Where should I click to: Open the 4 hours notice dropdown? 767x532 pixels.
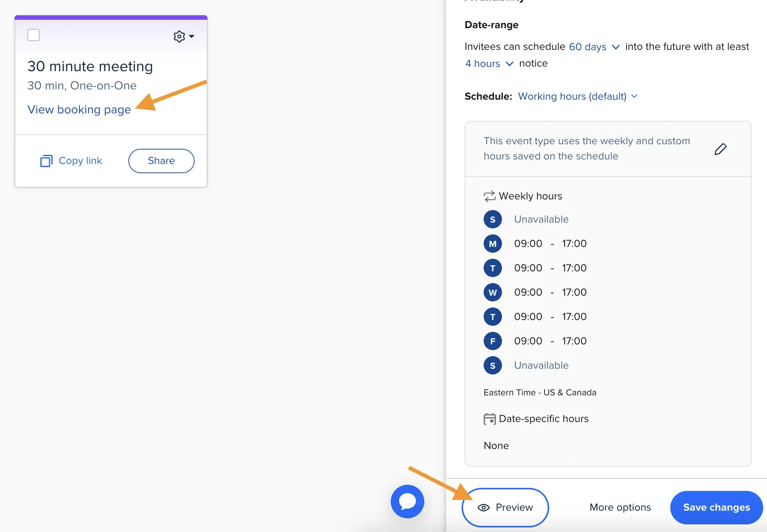(x=489, y=64)
